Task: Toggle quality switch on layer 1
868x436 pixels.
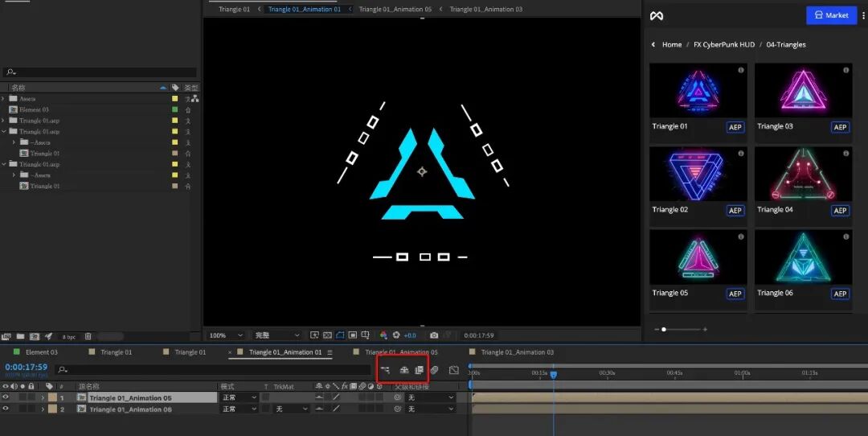Action: (x=336, y=397)
